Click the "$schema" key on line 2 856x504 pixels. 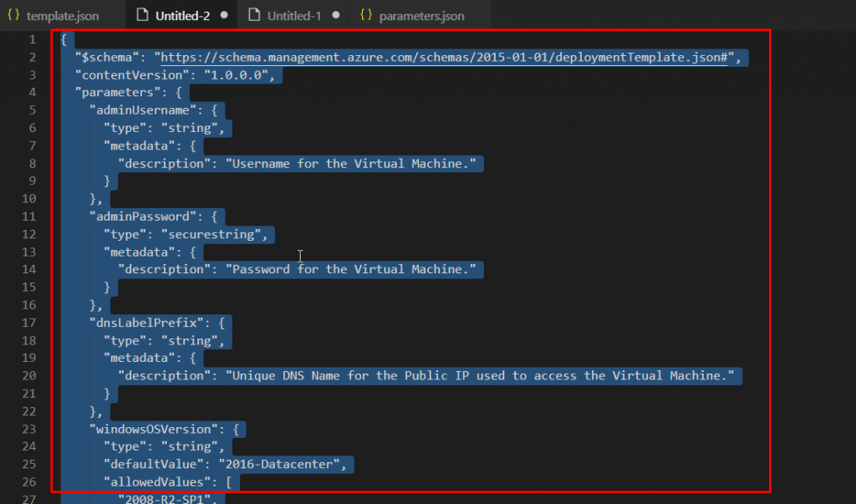107,58
